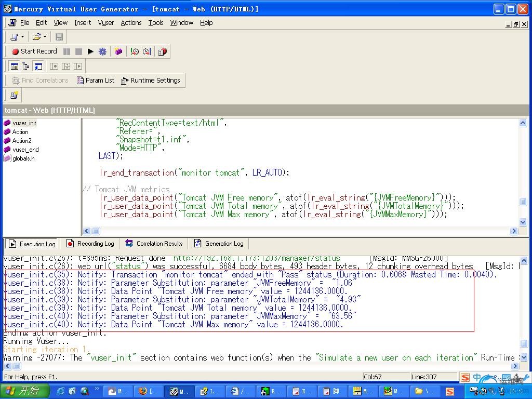532x399 pixels.
Task: Click the red S taskbar button
Action: pyautogui.click(x=450, y=391)
